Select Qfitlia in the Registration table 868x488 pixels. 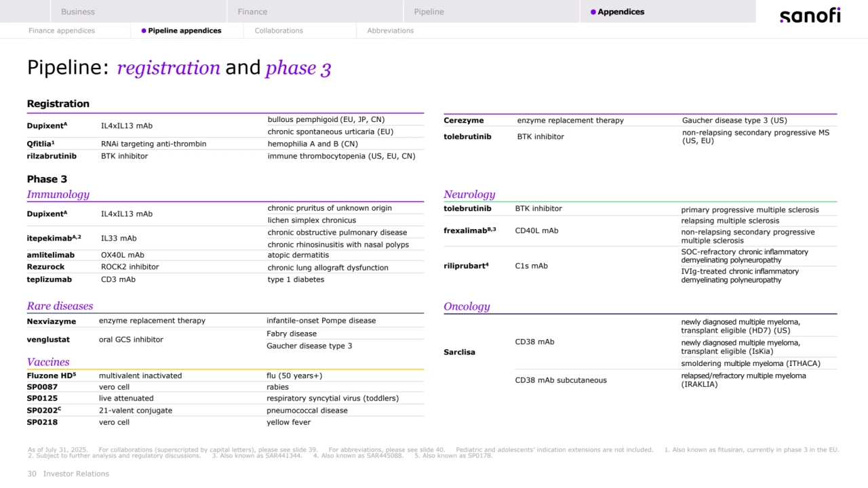[40, 144]
